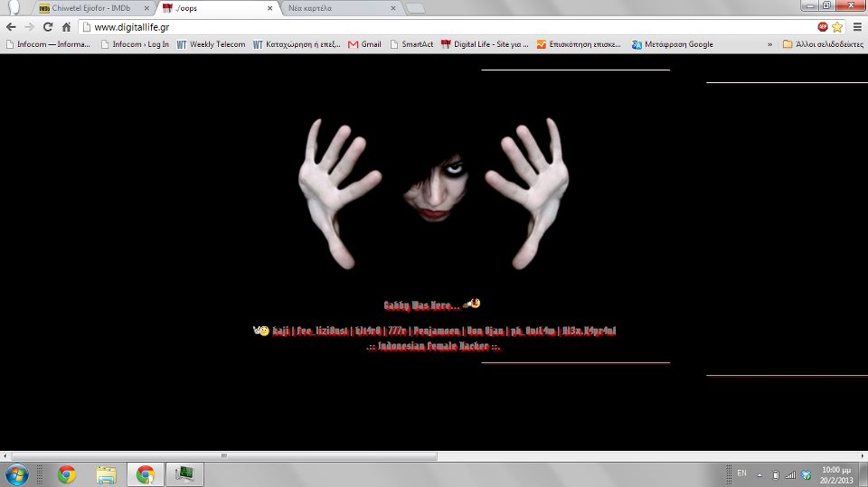Click the address bar showing www.digitallife.gr
The width and height of the screenshot is (868, 487).
tap(443, 27)
